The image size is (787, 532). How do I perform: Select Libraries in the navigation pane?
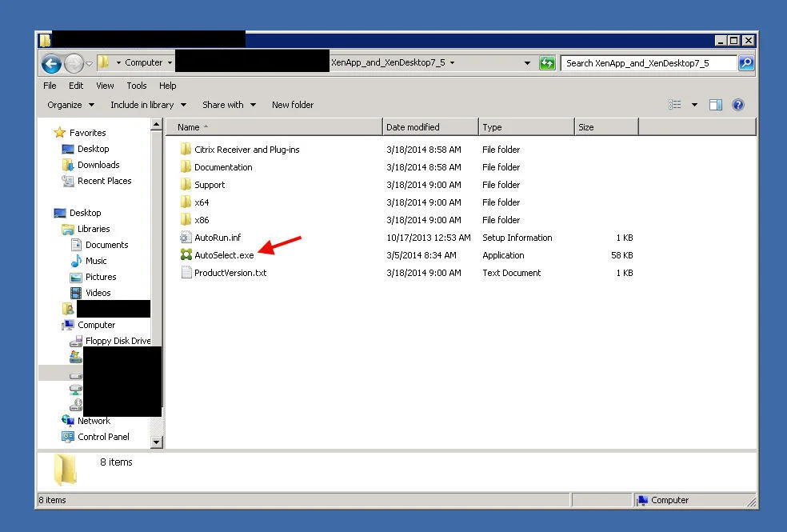coord(94,229)
